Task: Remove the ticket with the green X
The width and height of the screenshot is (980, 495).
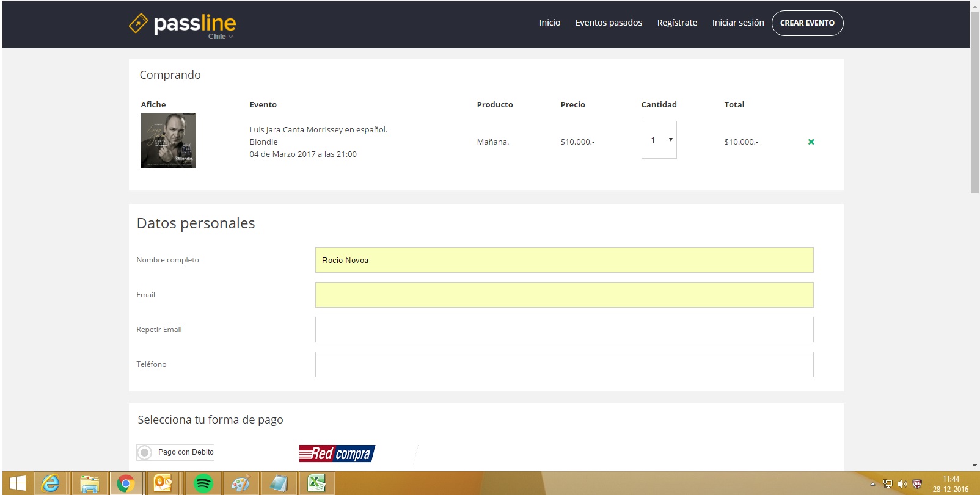Action: tap(811, 142)
